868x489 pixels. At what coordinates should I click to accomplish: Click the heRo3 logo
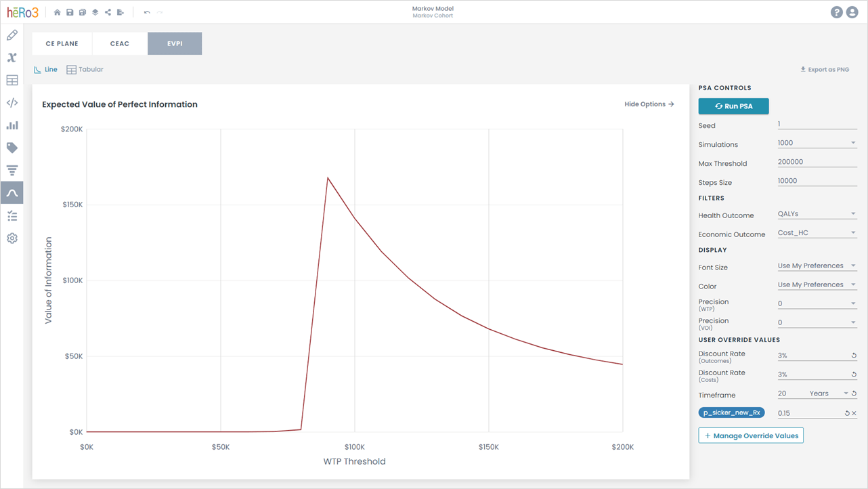tap(23, 12)
